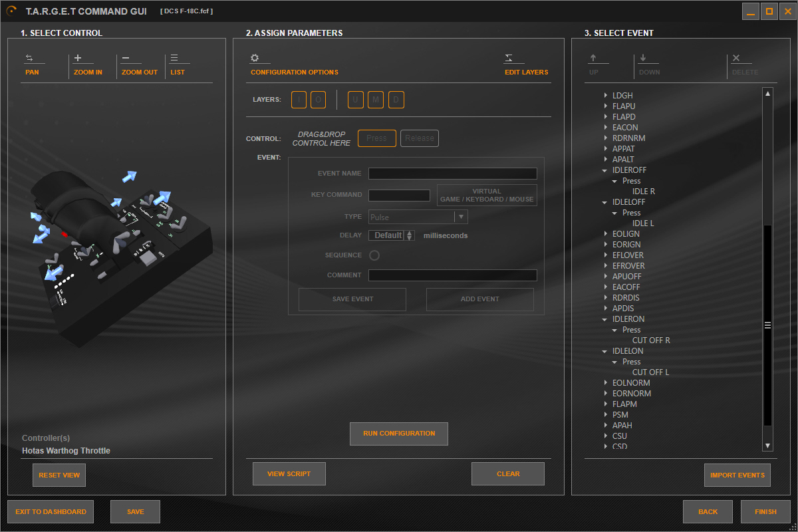Collapse Press under IDLEROFF

click(615, 181)
